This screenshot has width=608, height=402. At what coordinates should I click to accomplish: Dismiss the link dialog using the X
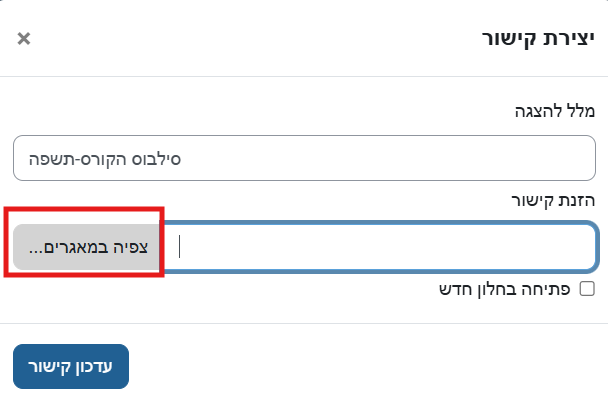[24, 39]
